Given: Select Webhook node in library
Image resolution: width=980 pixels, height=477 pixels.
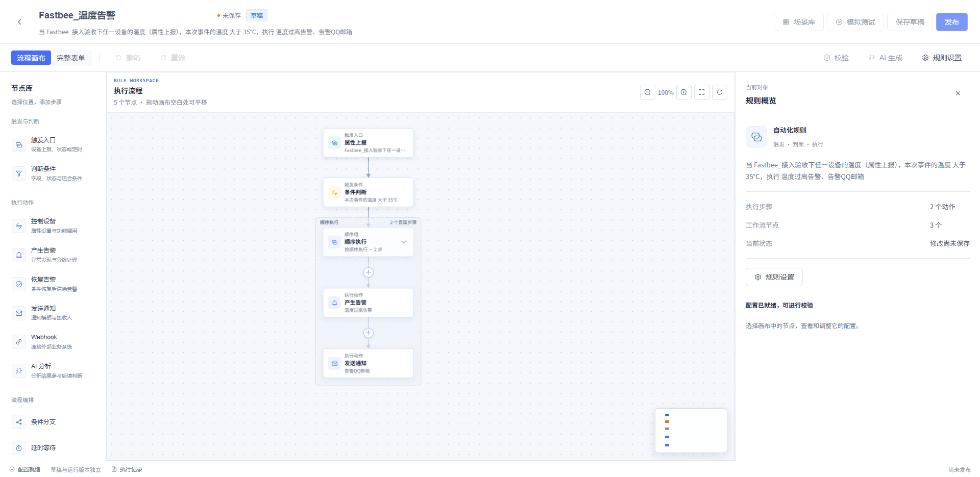Looking at the screenshot, I should (53, 342).
